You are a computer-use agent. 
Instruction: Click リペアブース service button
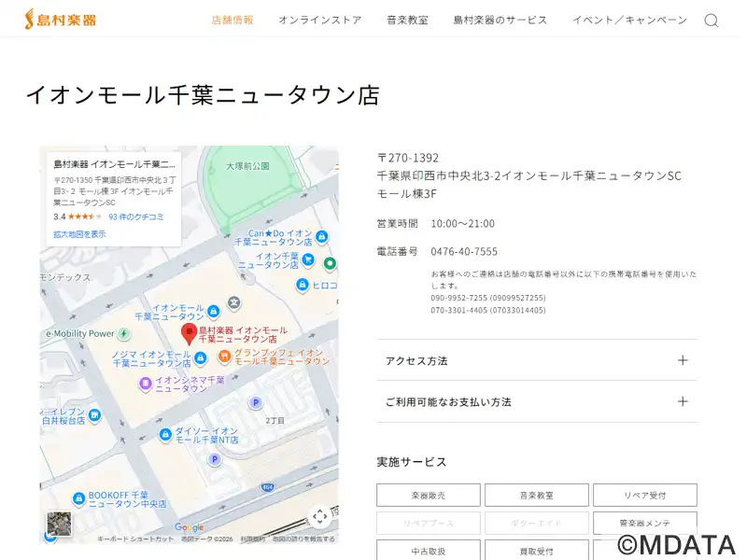(x=429, y=524)
